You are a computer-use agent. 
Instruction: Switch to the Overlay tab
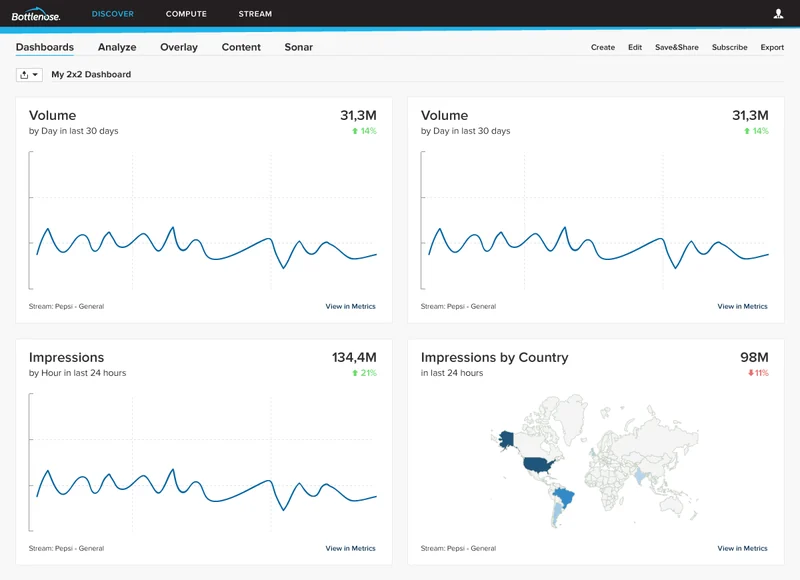coord(179,47)
